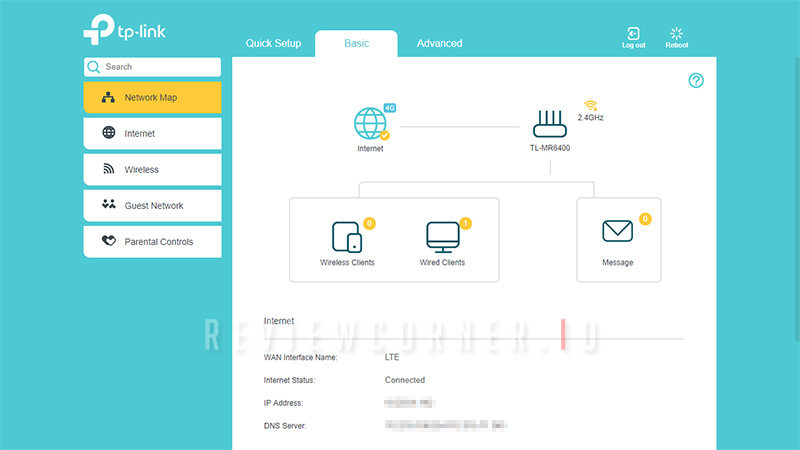Open the Message envelope icon

617,231
